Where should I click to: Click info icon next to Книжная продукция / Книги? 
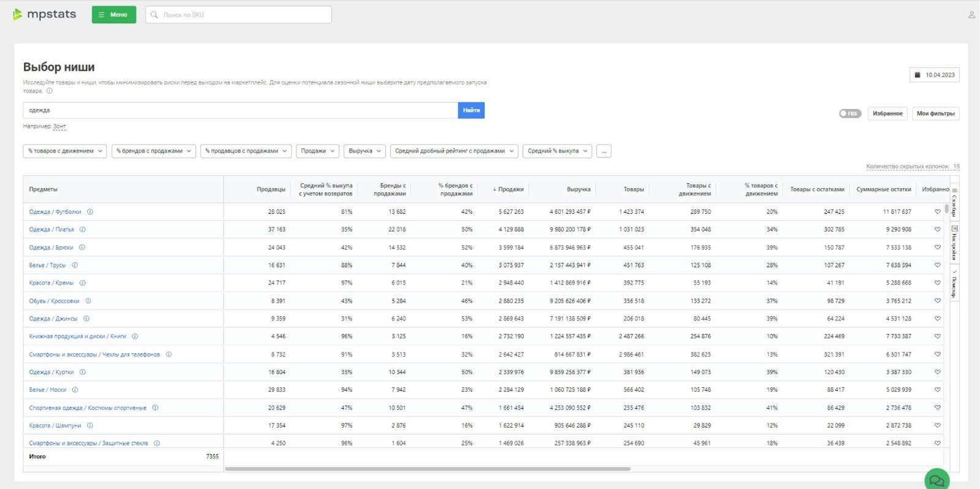(135, 336)
